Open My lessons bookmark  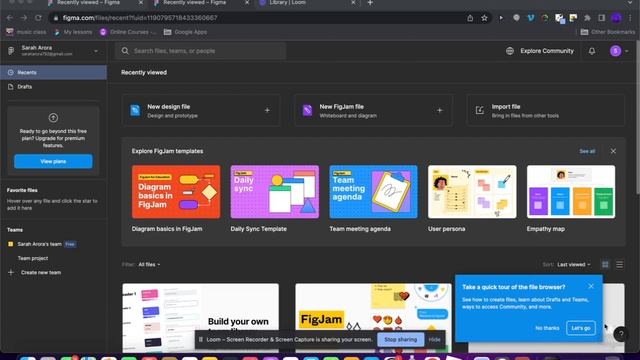pos(73,32)
